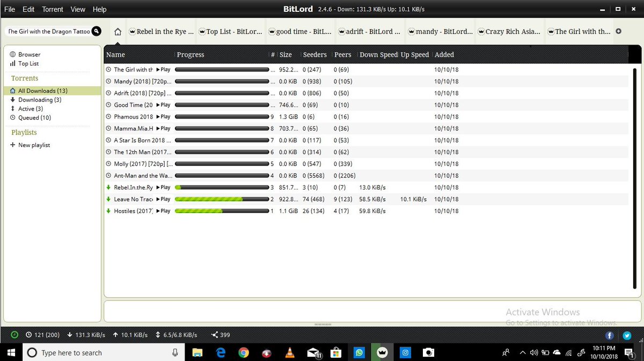Click upload rate 10.1 KiB/s in status bar
644x361 pixels.
click(130, 335)
